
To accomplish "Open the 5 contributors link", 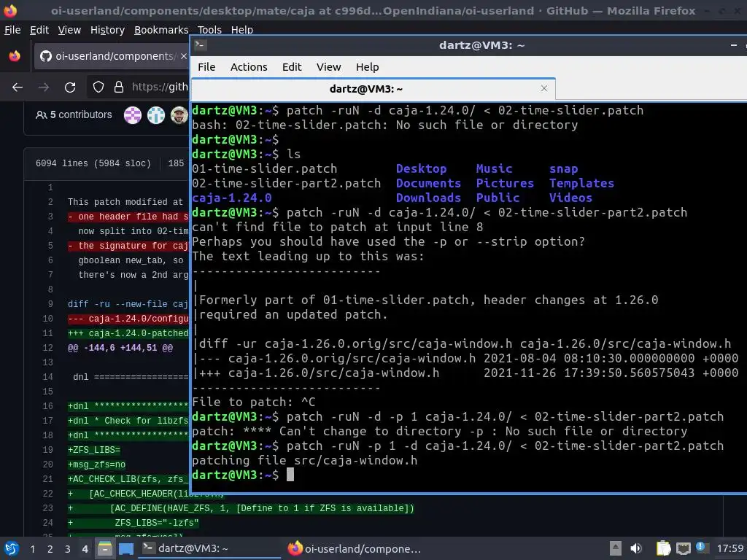I will click(74, 114).
